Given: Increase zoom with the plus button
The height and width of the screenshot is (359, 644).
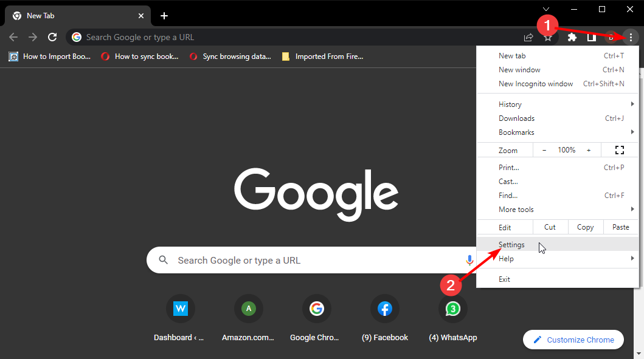Looking at the screenshot, I should (589, 150).
